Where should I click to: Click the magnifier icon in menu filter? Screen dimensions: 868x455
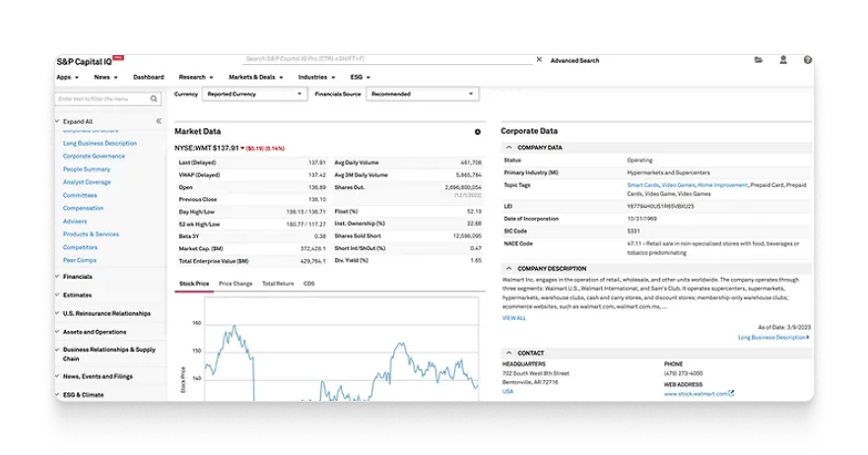[154, 99]
